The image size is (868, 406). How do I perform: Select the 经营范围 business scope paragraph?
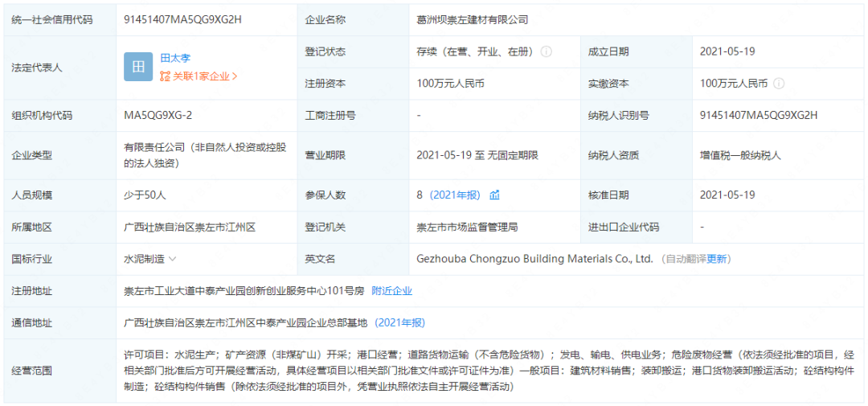point(490,370)
